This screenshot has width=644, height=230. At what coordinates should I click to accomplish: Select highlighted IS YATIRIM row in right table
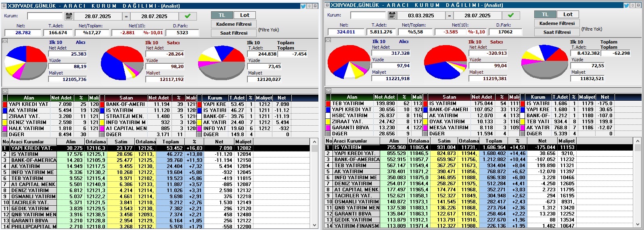(x=479, y=147)
